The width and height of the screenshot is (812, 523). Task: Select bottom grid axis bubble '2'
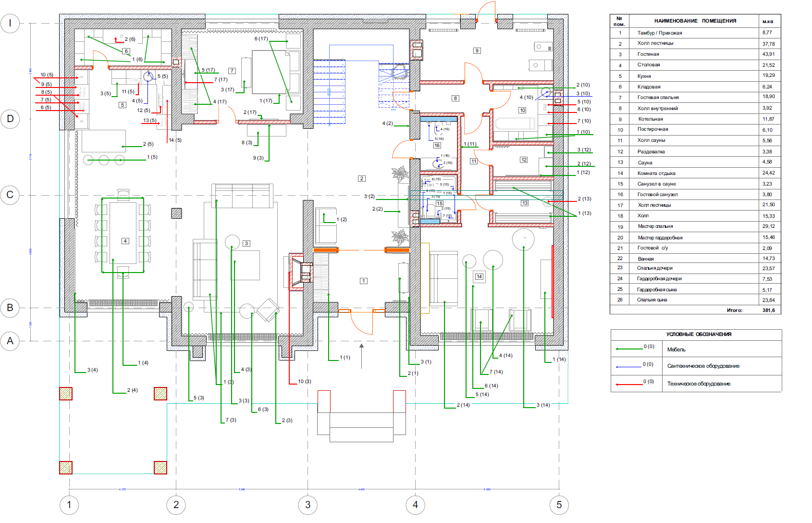click(176, 505)
